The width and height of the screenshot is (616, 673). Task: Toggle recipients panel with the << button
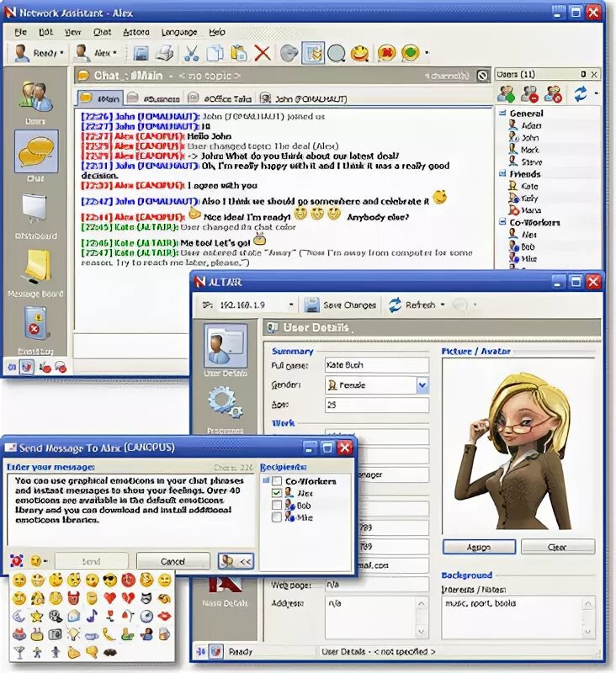(236, 561)
